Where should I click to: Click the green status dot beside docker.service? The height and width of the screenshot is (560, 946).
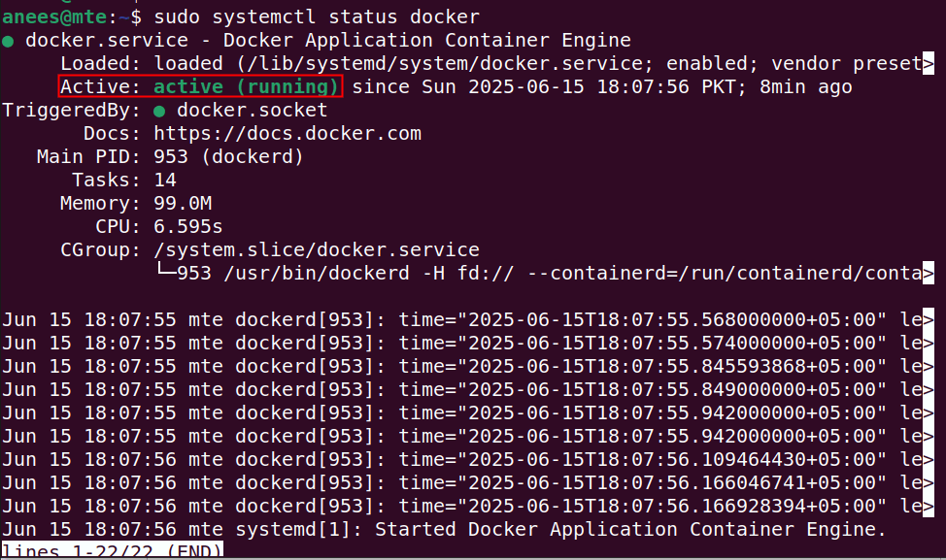[x=8, y=41]
